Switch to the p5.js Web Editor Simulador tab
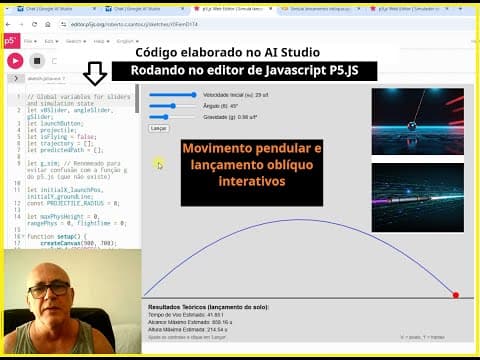The width and height of the screenshot is (480, 360). (x=408, y=9)
